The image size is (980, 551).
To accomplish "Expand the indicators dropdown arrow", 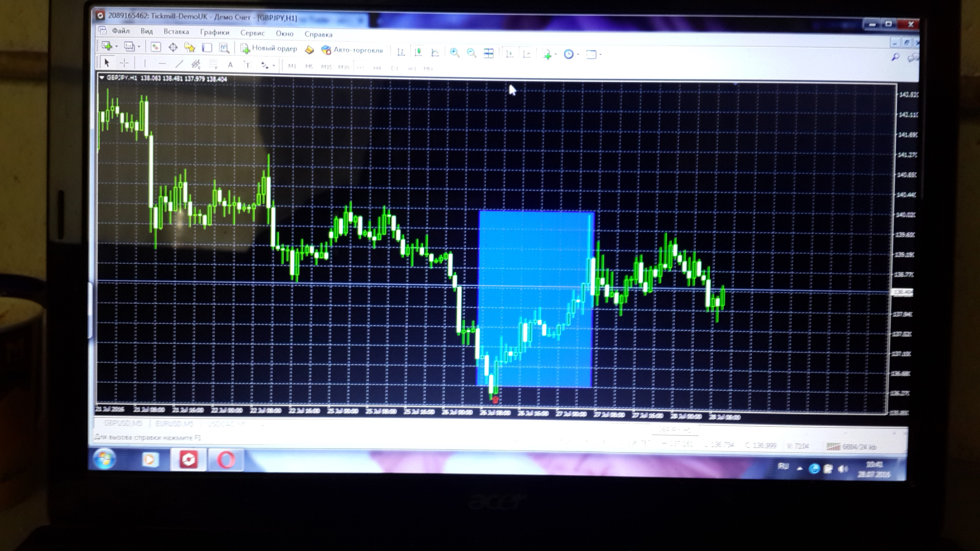I will [556, 54].
